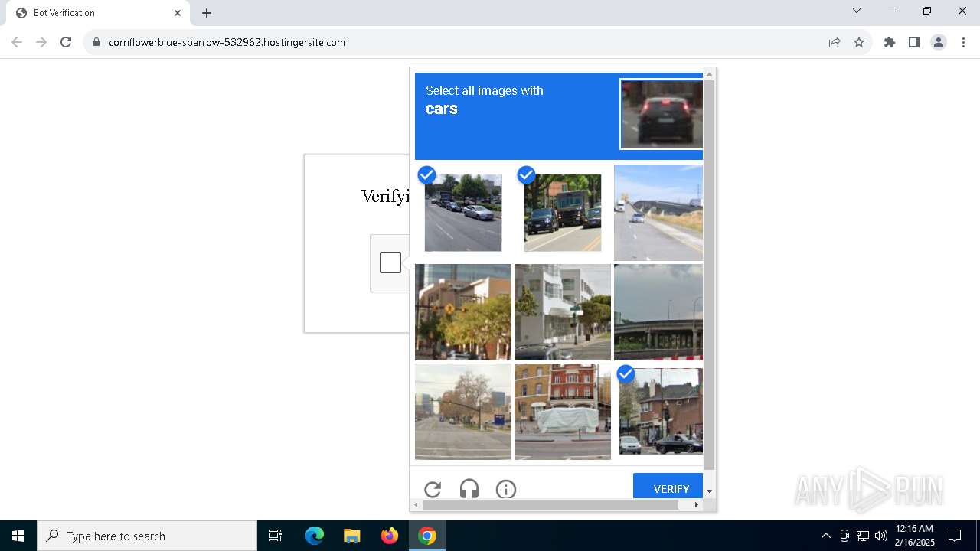Image resolution: width=980 pixels, height=551 pixels.
Task: Select the white modern building tile
Action: tap(563, 312)
